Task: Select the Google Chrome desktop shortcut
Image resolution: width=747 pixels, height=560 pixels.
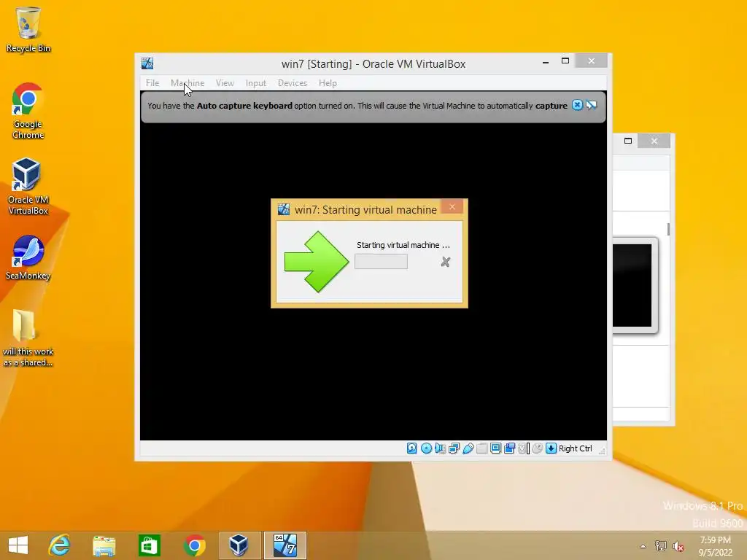Action: (x=28, y=111)
